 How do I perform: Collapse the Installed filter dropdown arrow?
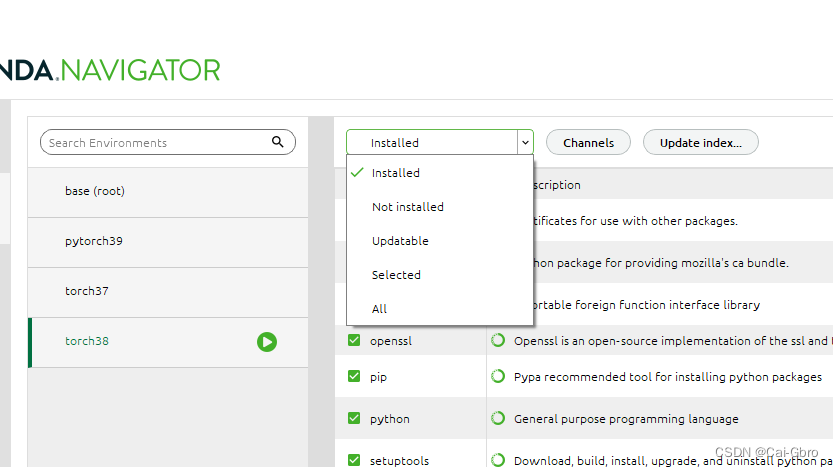tap(525, 142)
